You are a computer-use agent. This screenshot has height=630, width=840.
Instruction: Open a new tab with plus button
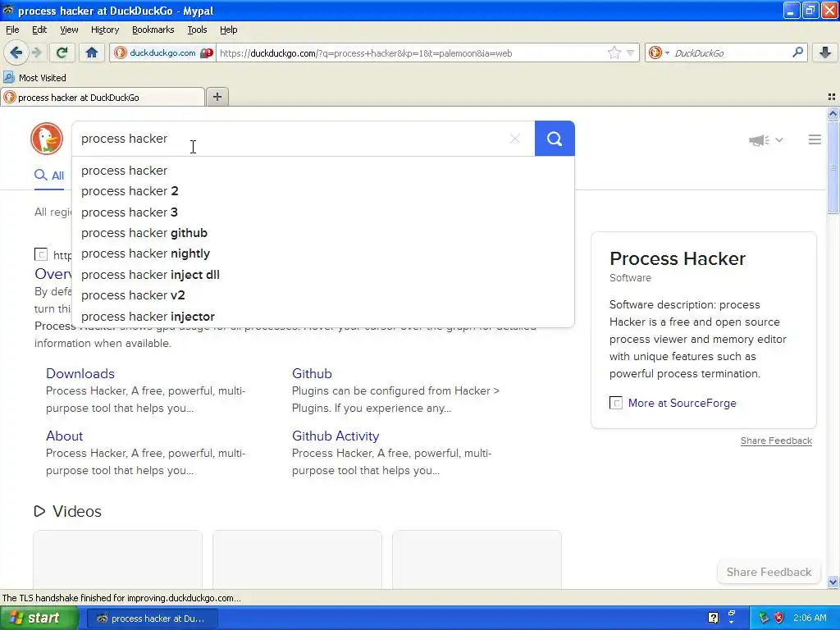coord(217,97)
